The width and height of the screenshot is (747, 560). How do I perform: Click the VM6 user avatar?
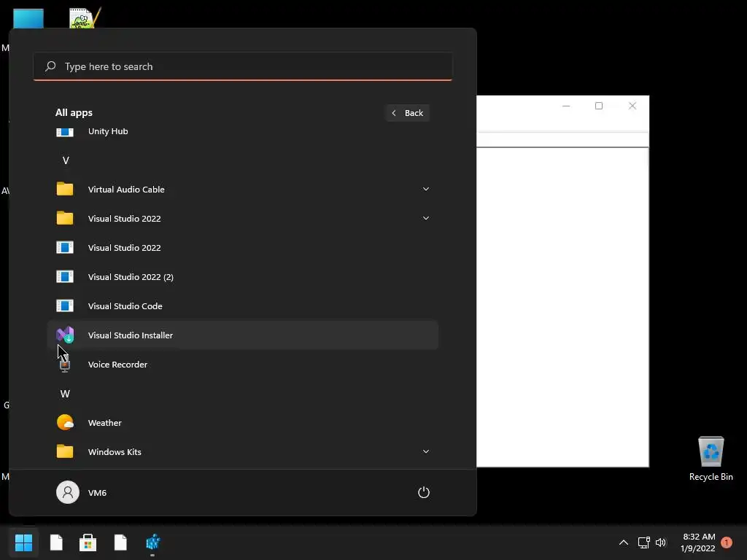pyautogui.click(x=68, y=492)
